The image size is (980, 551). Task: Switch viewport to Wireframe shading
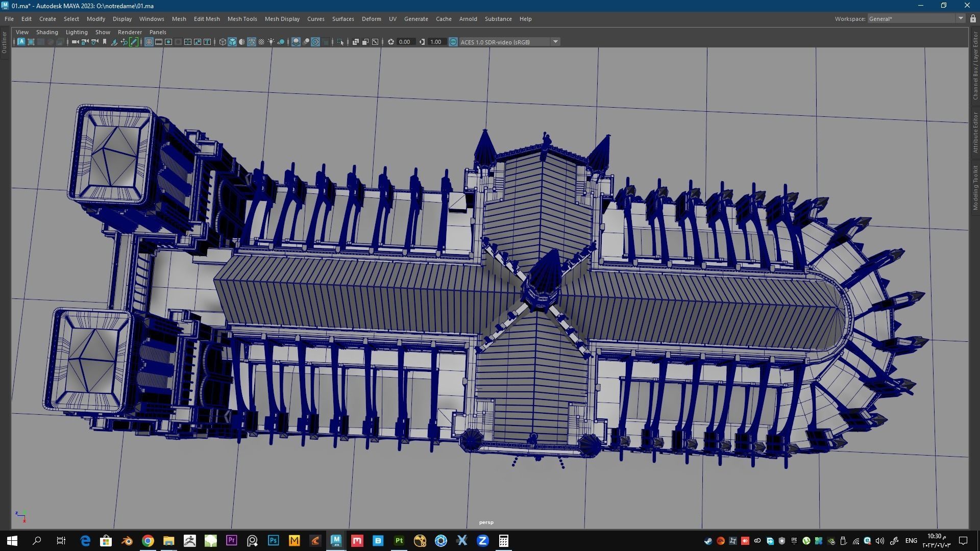click(x=223, y=42)
